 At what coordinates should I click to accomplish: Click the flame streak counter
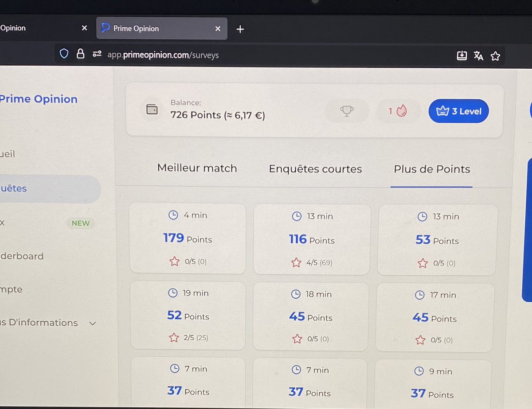(398, 111)
